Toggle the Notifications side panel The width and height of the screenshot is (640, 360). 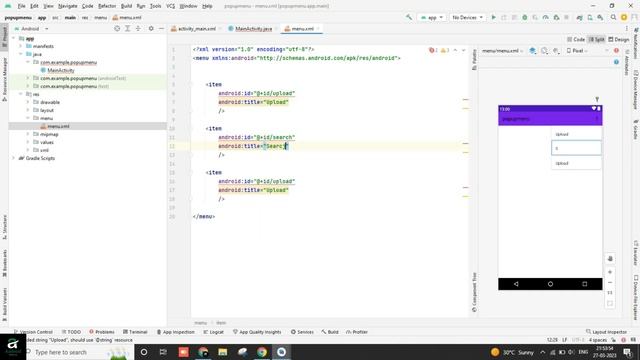[636, 43]
